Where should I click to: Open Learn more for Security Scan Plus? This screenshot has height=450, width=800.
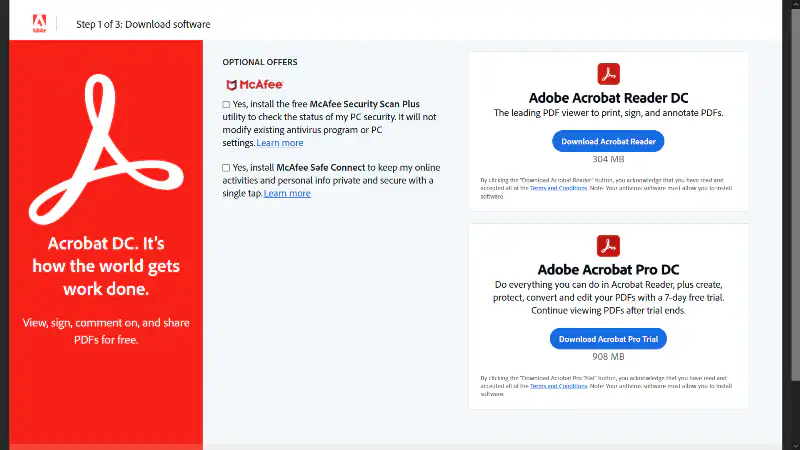tap(280, 143)
